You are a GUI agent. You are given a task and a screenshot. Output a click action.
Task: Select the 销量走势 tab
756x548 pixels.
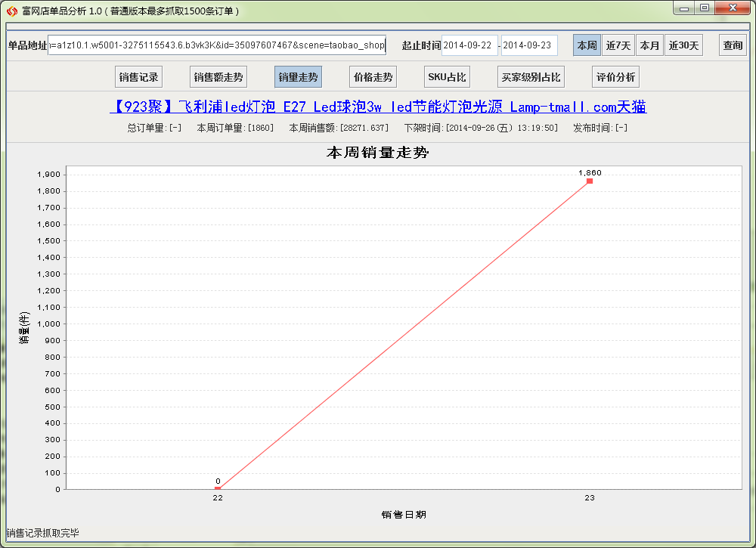point(298,77)
